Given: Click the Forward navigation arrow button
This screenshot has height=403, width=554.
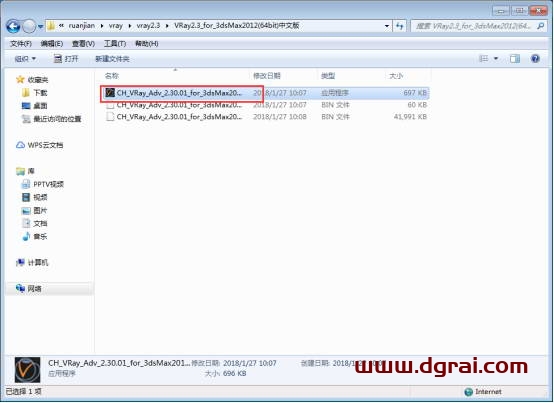Looking at the screenshot, I should coord(29,26).
